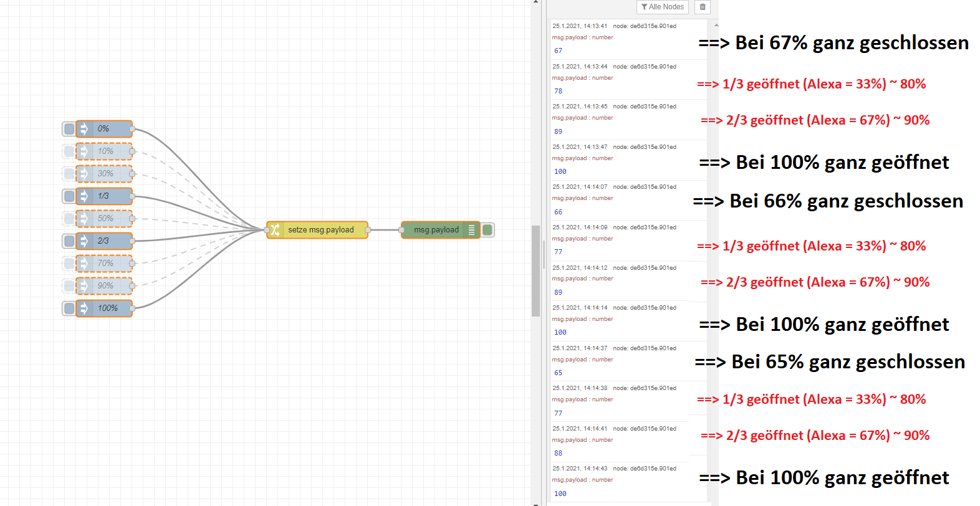The height and width of the screenshot is (506, 980).
Task: Click the workspace scrollbar up arrow
Action: coord(536,2)
